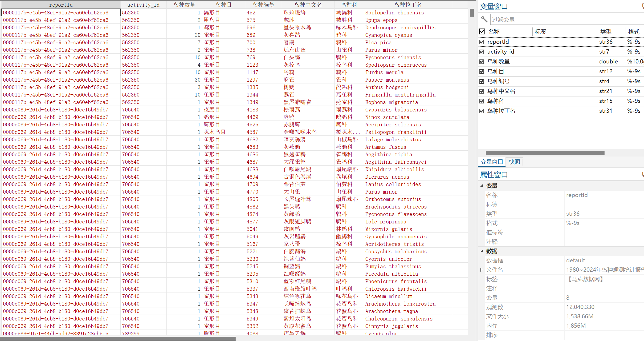644x341 pixels.
Task: Uncheck the reportId variable checkbox
Action: click(x=482, y=42)
